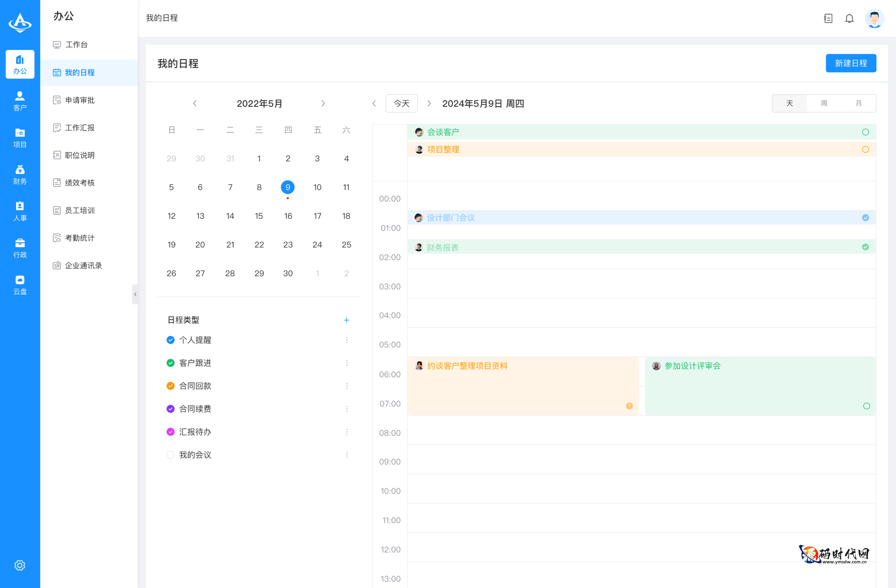Screen dimensions: 896x588
Task: Click the filter icon in the top bar
Action: 828,18
